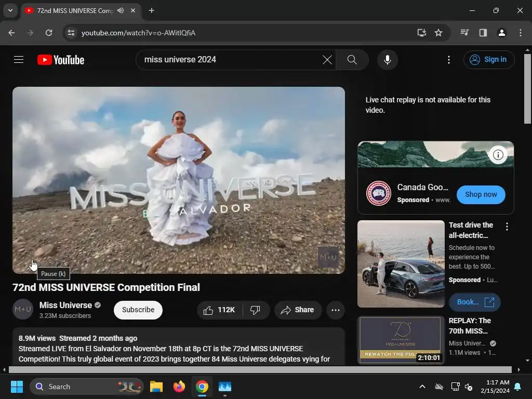
Task: Open the clock showing 1:17 AM
Action: click(x=495, y=387)
